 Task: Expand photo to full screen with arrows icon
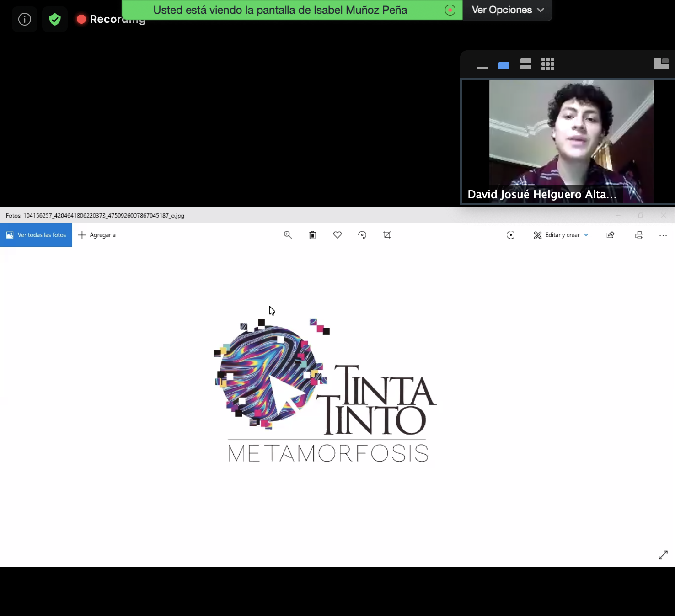tap(663, 555)
